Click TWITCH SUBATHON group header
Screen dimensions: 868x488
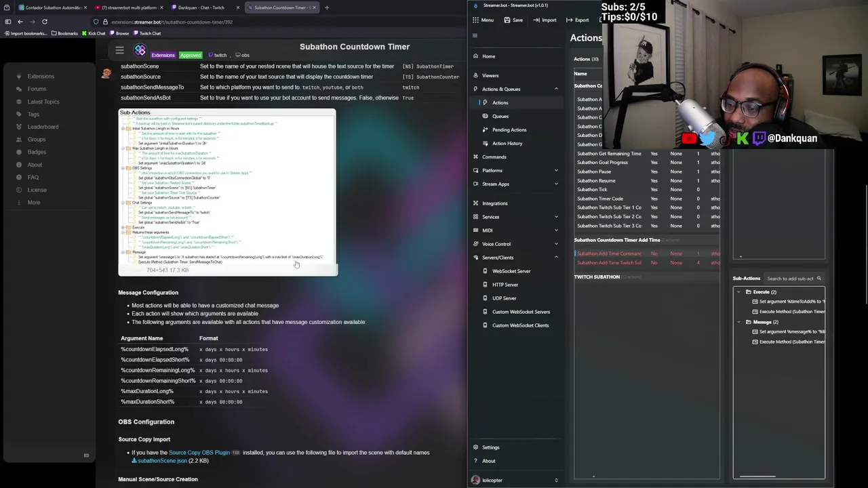coord(597,277)
